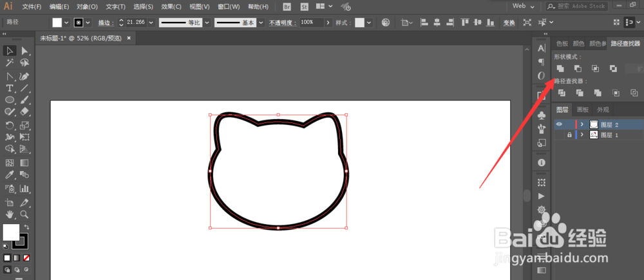Select the Hand tool

click(10, 214)
